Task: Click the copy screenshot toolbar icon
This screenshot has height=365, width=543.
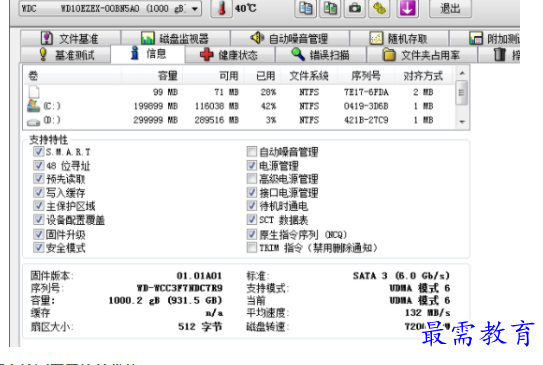Action: (x=330, y=8)
